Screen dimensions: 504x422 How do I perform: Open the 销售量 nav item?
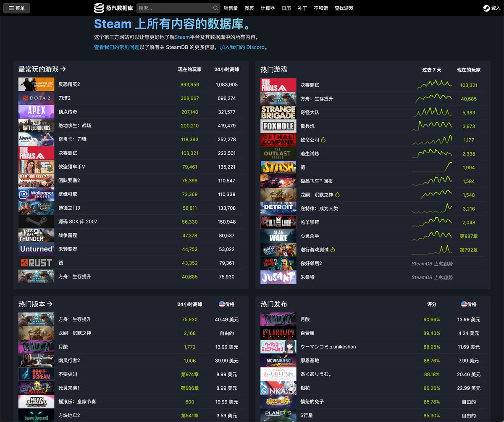pyautogui.click(x=231, y=8)
